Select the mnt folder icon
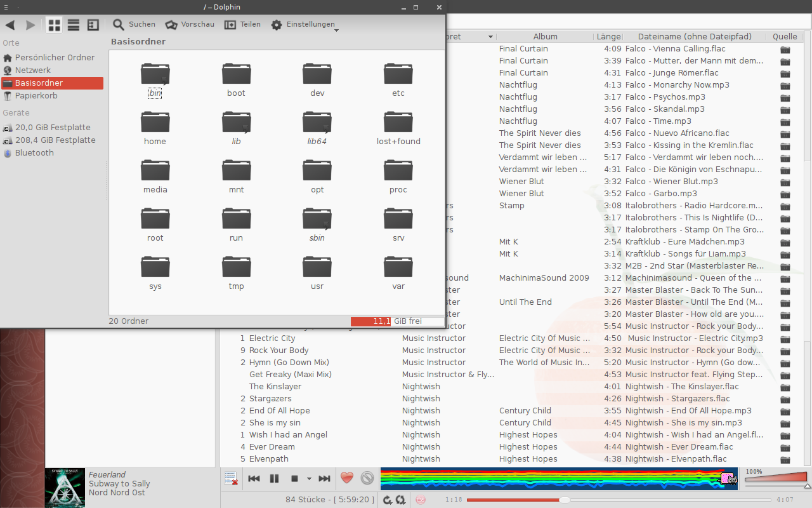Screen dimensions: 812x508 tap(236, 170)
